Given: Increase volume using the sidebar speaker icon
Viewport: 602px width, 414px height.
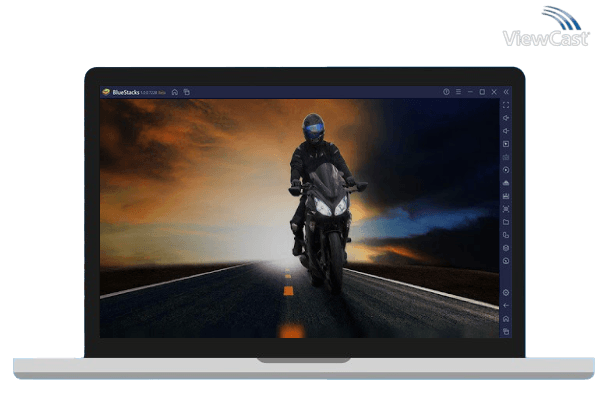Looking at the screenshot, I should (506, 118).
